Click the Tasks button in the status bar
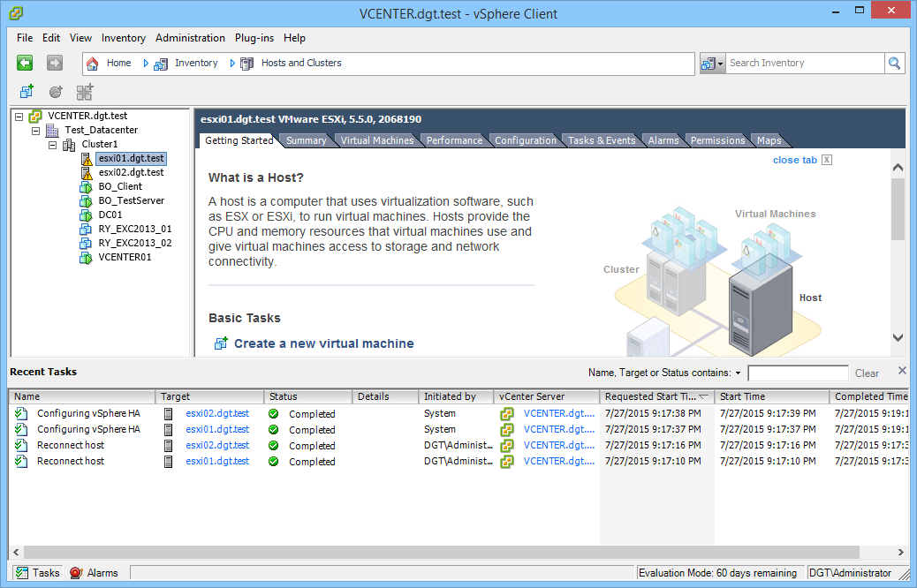Image resolution: width=917 pixels, height=588 pixels. (x=37, y=573)
